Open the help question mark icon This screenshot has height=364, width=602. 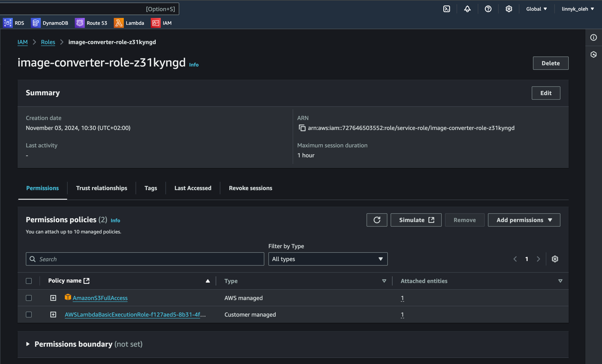488,9
